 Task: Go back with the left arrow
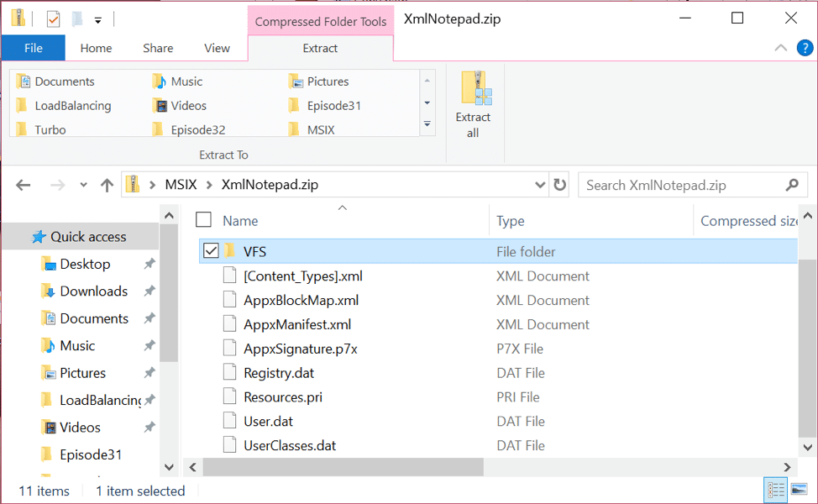24,185
